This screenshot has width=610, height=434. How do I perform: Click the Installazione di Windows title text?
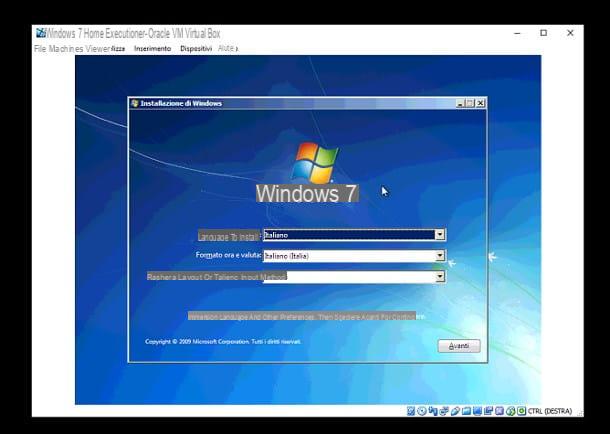(181, 103)
